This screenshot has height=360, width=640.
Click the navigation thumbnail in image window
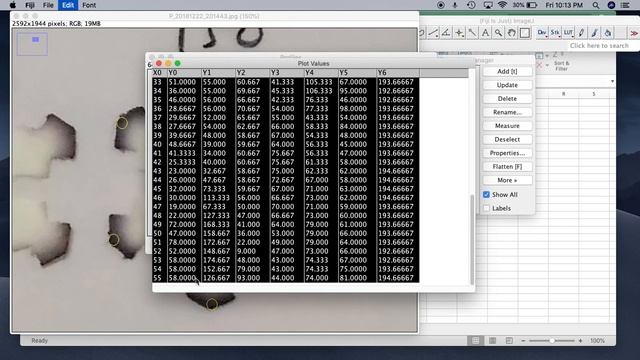[32, 43]
